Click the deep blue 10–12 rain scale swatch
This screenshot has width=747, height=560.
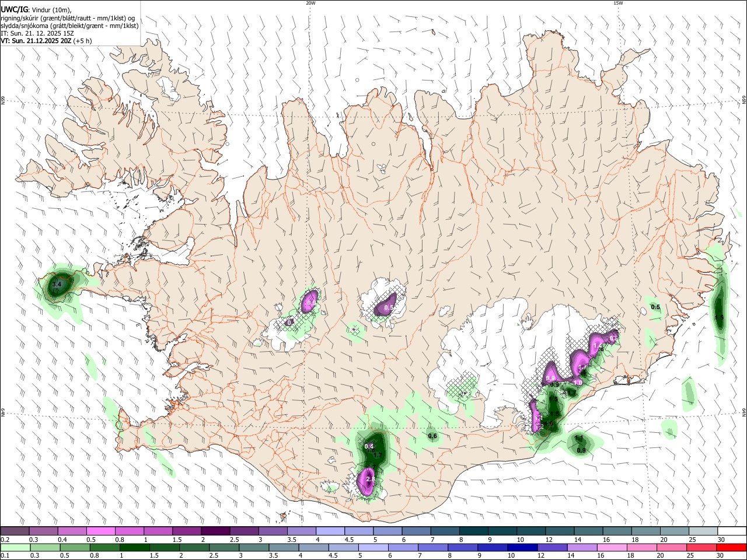point(523,547)
